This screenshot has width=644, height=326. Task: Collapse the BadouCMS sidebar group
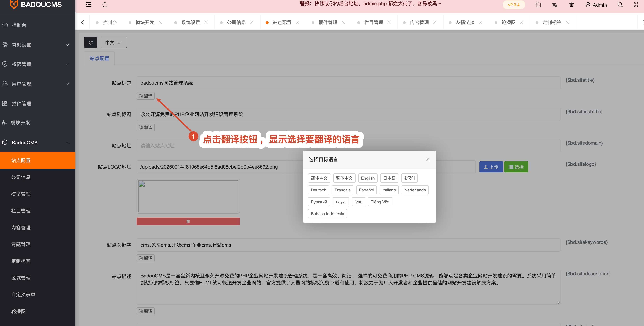[x=38, y=143]
